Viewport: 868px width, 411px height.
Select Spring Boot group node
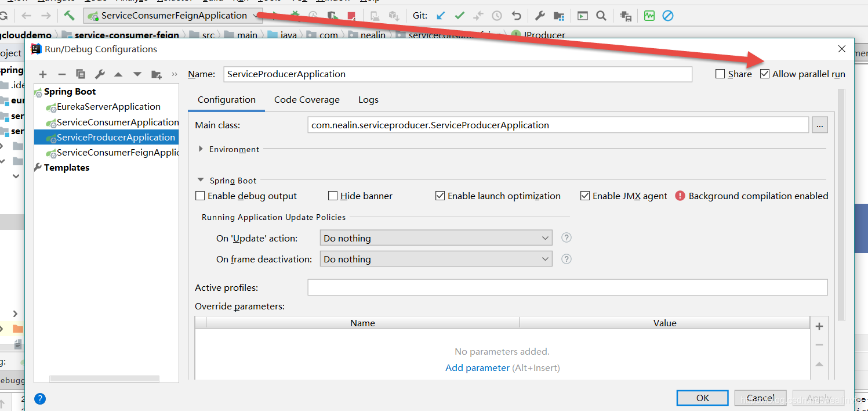click(70, 92)
